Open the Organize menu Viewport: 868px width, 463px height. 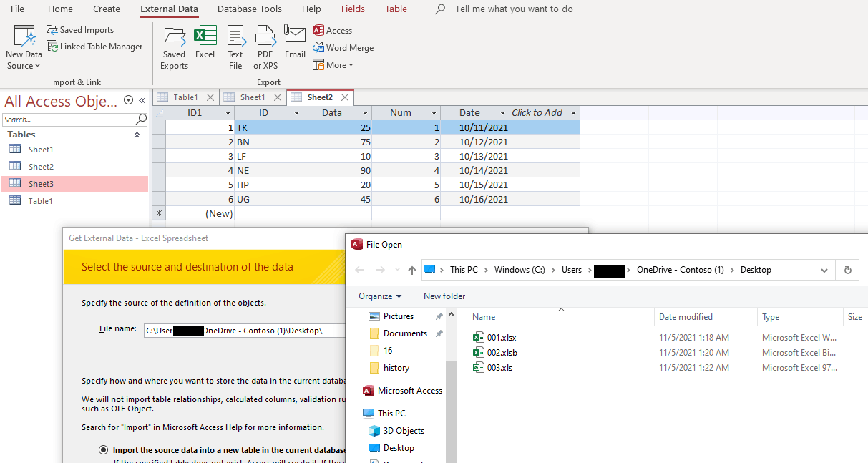pos(380,296)
